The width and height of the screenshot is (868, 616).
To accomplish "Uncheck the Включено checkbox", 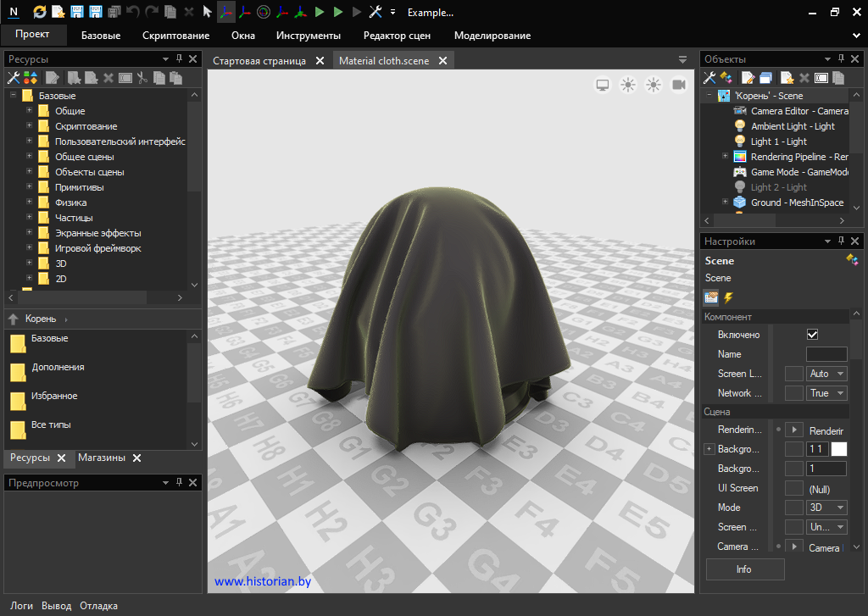I will coord(812,335).
